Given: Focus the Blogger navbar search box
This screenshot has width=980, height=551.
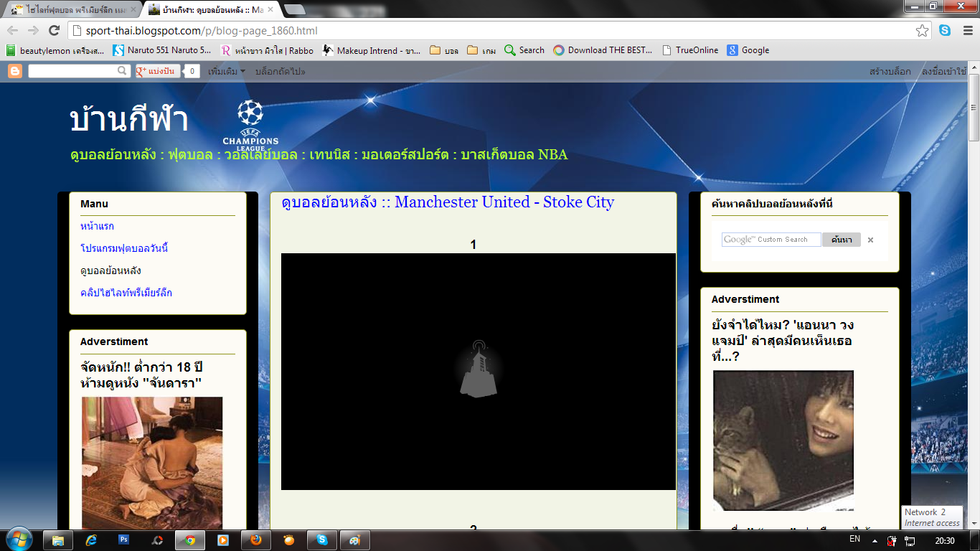Looking at the screenshot, I should 73,71.
